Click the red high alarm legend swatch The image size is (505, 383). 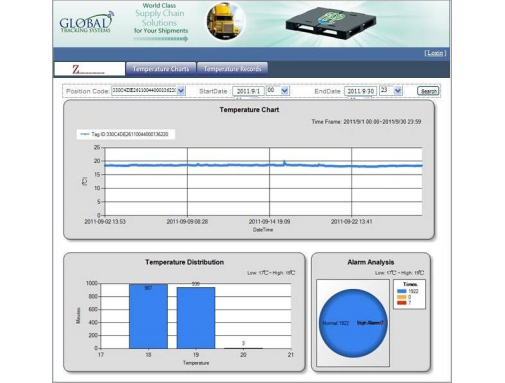click(x=402, y=303)
